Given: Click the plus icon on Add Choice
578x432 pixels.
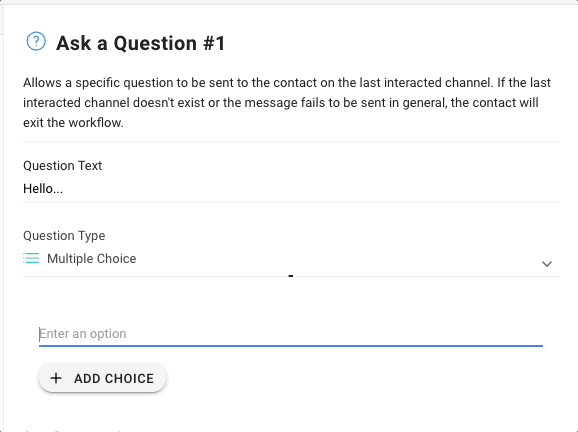Looking at the screenshot, I should pos(56,378).
